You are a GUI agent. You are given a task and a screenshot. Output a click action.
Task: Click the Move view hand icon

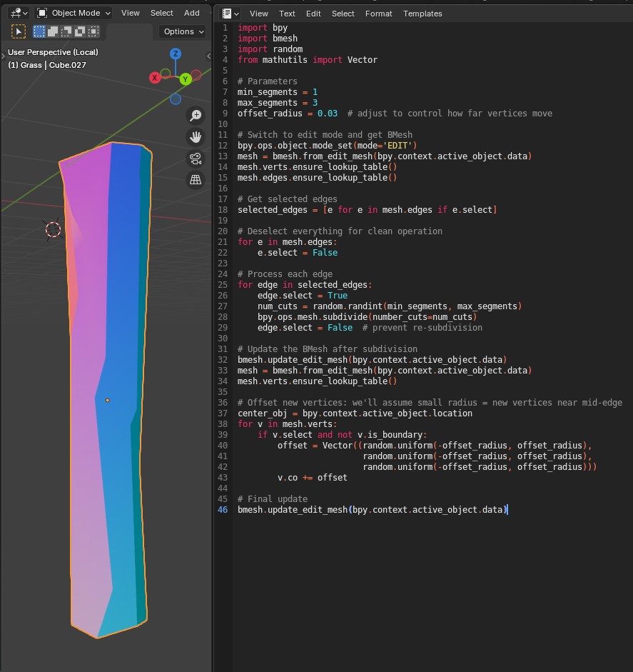pos(196,137)
